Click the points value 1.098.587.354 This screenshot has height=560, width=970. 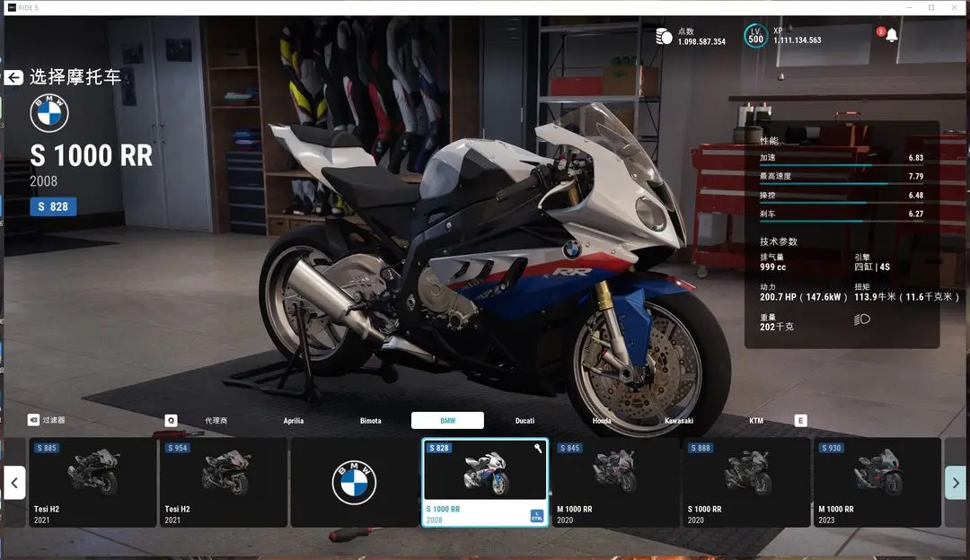coord(701,42)
